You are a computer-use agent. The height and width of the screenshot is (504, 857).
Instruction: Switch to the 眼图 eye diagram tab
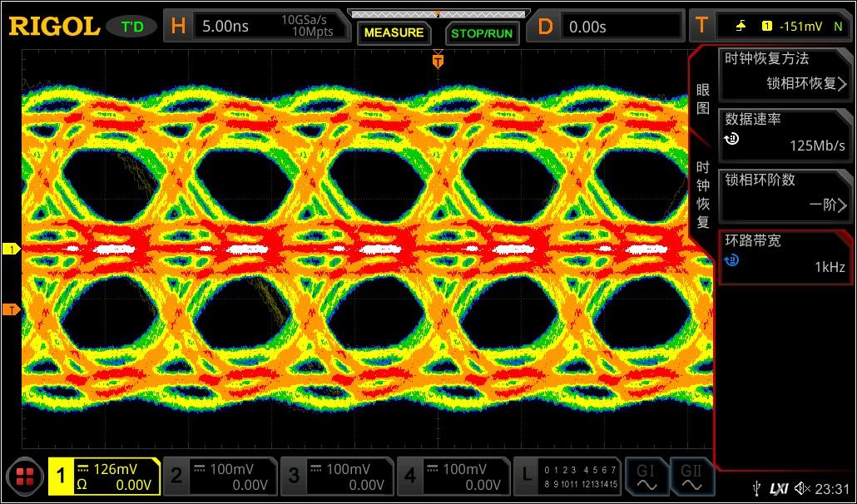click(703, 99)
